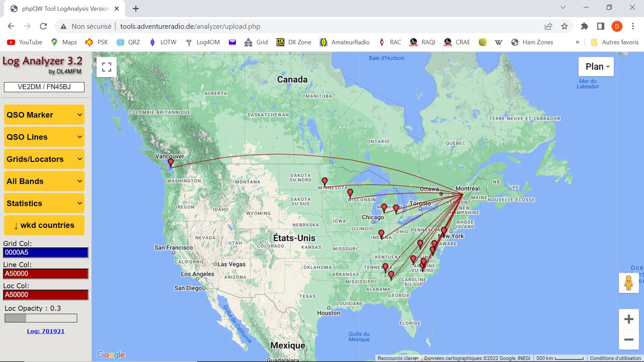644x362 pixels.
Task: Open the DX Zone bookmark
Action: [293, 42]
